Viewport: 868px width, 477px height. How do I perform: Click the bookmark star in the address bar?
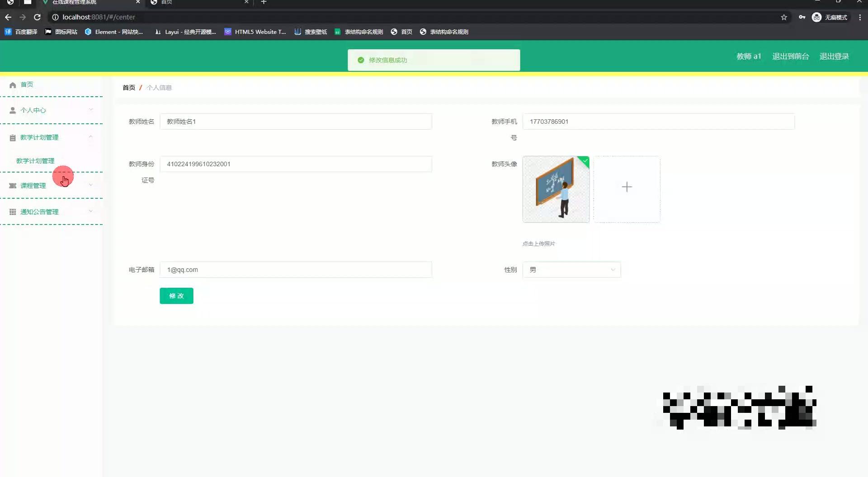(x=783, y=17)
